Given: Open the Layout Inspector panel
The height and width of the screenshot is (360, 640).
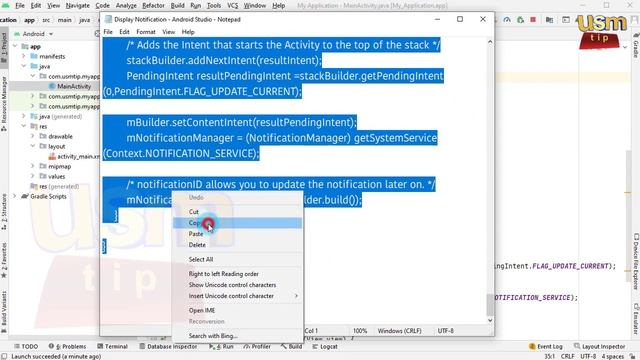Looking at the screenshot, I should click(599, 347).
